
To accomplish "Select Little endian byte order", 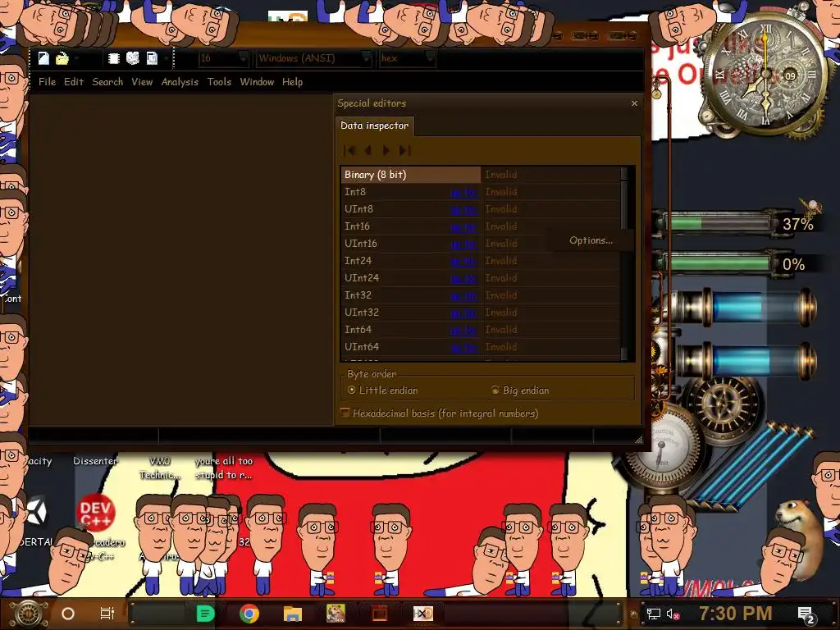I will [382, 390].
